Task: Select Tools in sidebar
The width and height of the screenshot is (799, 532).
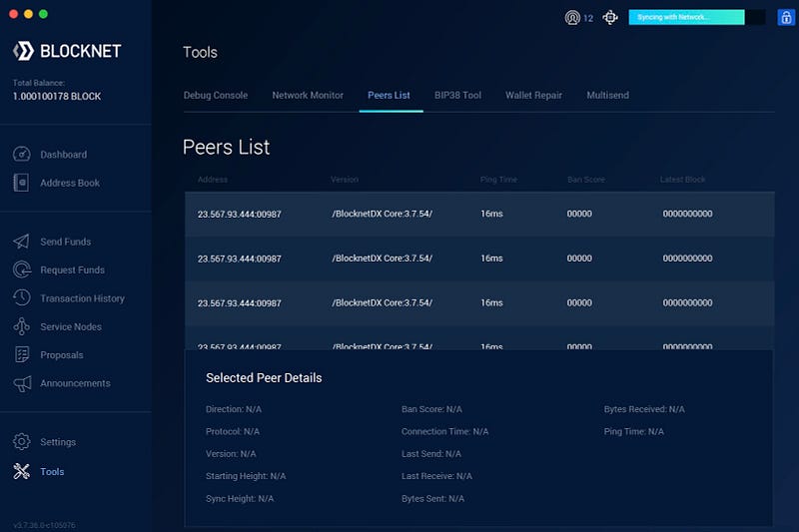Action: (x=52, y=472)
